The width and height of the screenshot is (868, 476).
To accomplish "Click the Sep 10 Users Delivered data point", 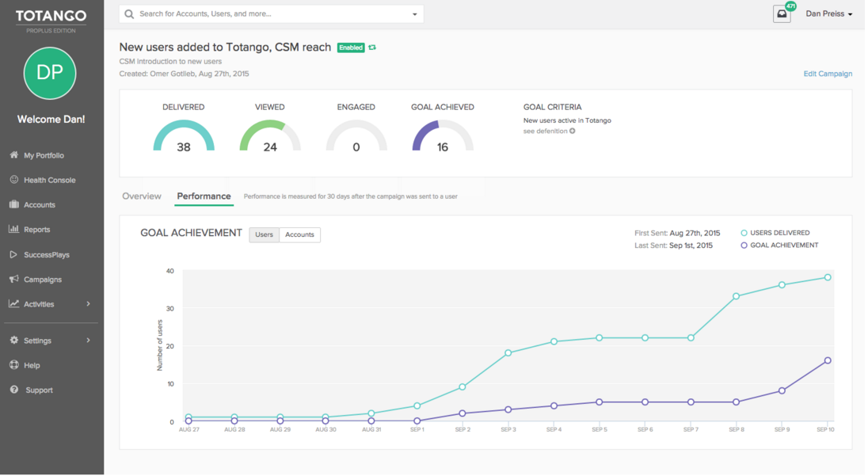I will [828, 277].
